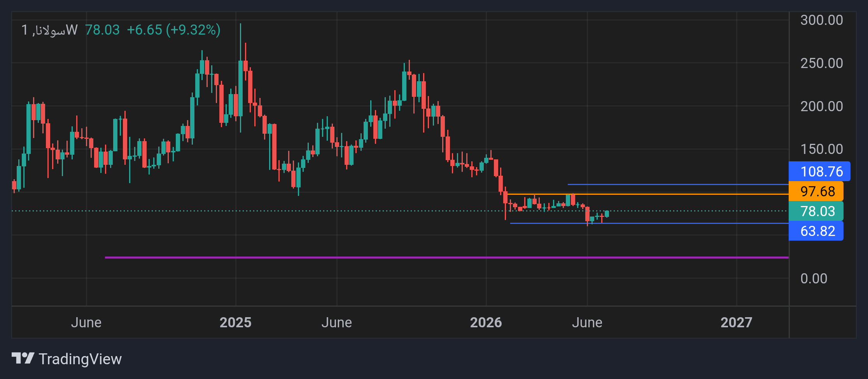Click the +6.65 (+9.32%) change value
Screen dimensions: 868x379
click(x=173, y=30)
